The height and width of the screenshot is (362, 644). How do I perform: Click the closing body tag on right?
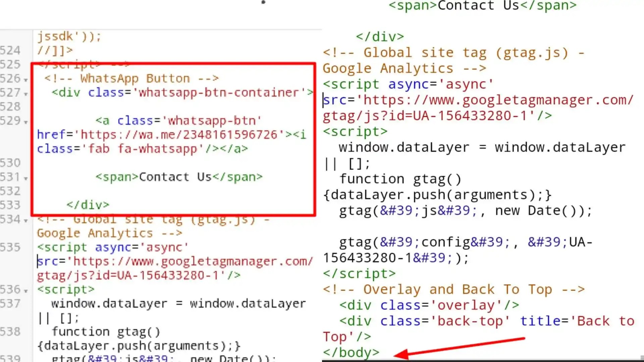(x=351, y=352)
